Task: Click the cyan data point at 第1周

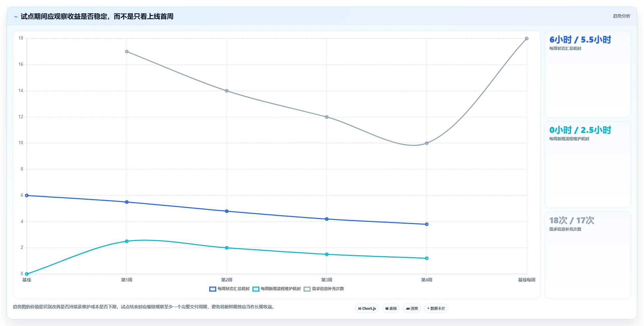Action: click(127, 241)
